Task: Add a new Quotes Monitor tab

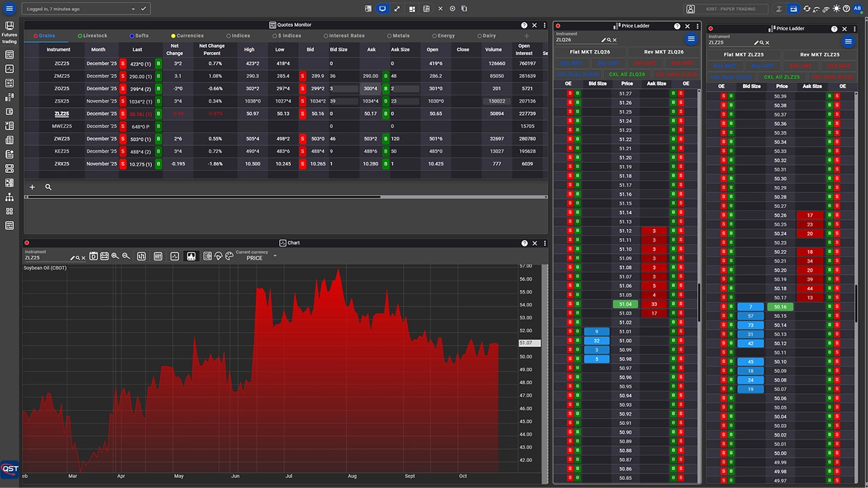Action: 527,35
